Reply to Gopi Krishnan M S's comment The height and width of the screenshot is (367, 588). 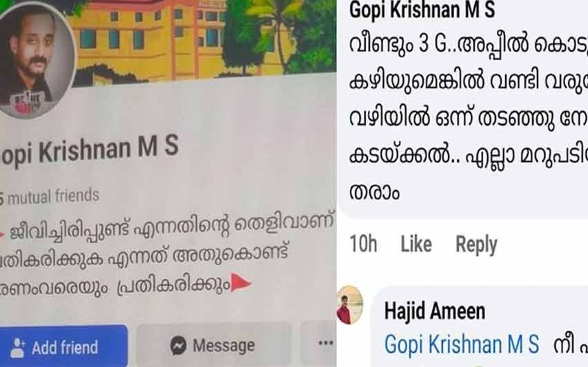point(476,244)
